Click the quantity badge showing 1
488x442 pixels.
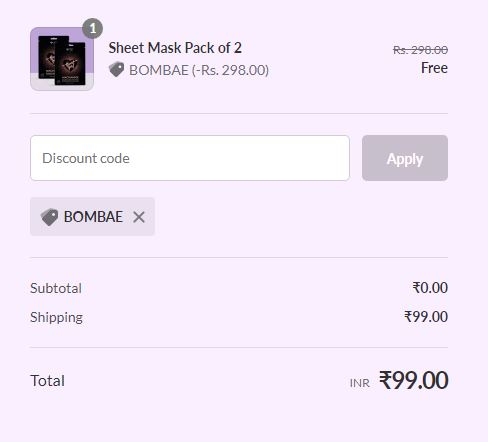92,28
